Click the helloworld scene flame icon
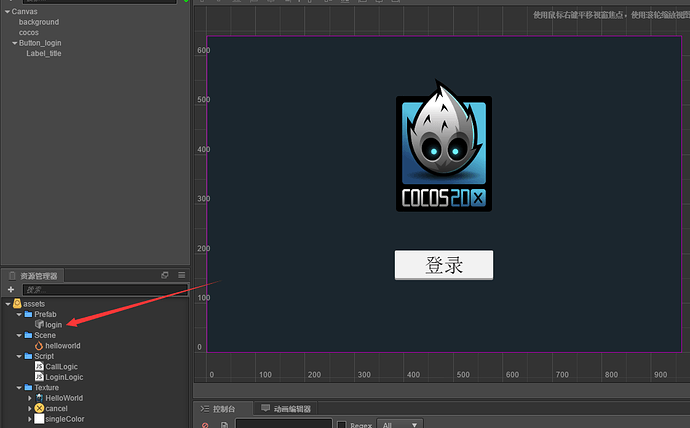Viewport: 690px width, 428px height. click(39, 346)
